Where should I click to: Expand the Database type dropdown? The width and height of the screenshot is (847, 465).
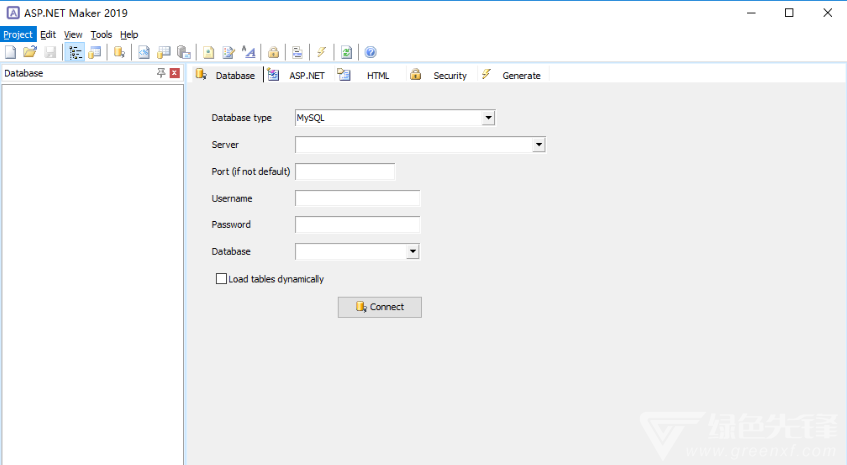pyautogui.click(x=488, y=118)
